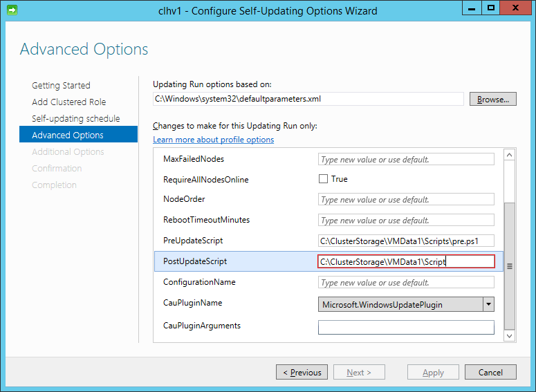The height and width of the screenshot is (392, 536).
Task: Click the green wizard icon in title bar
Action: coord(12,10)
